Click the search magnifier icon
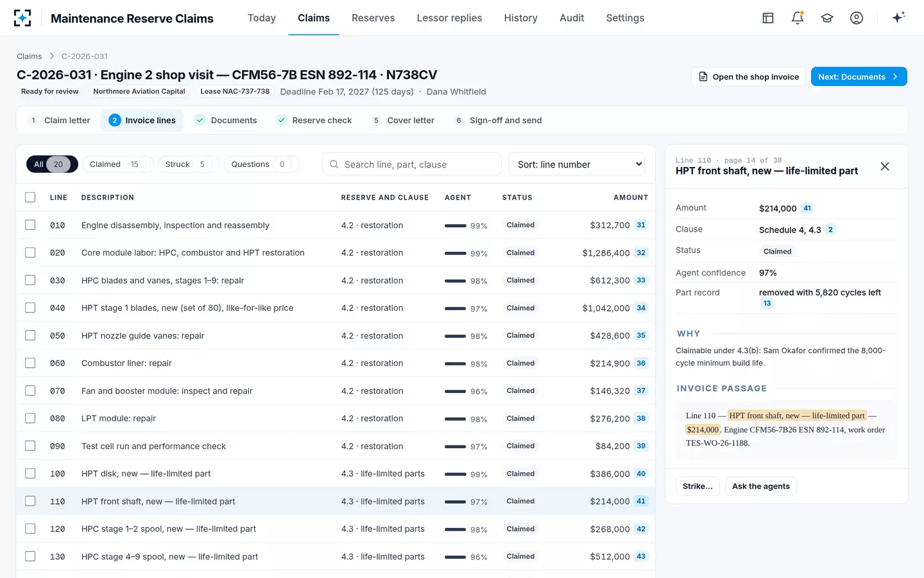This screenshot has height=578, width=924. (x=334, y=164)
